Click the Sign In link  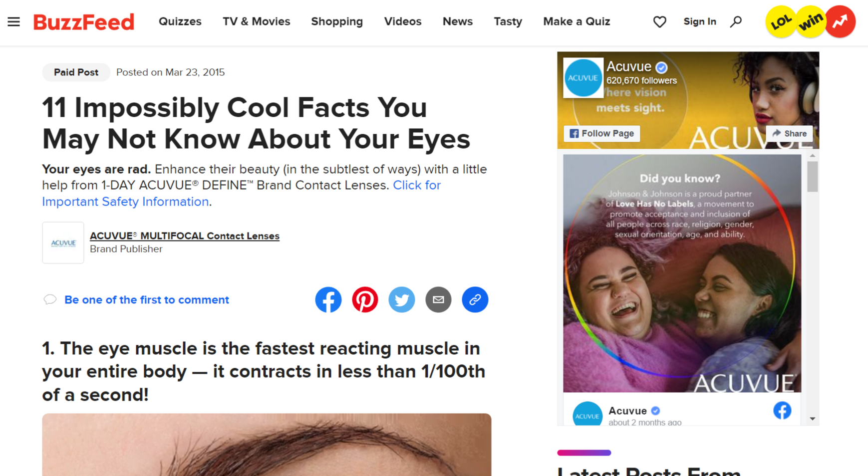coord(699,22)
